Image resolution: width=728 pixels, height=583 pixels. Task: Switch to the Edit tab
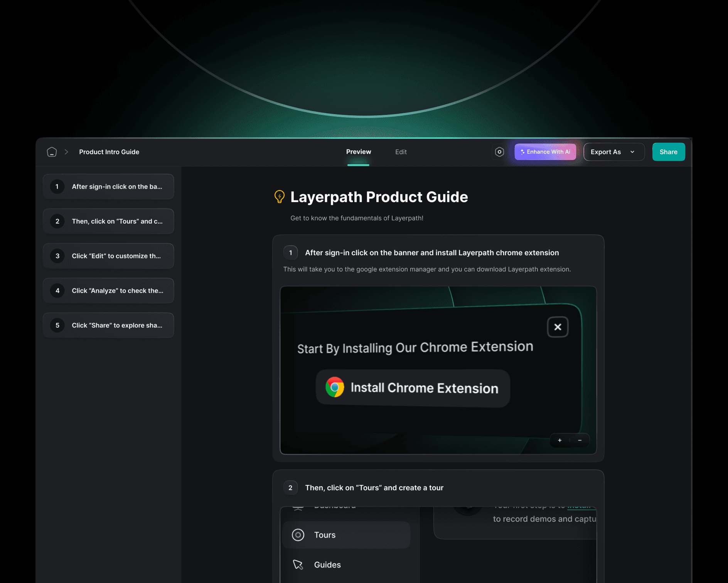(401, 152)
